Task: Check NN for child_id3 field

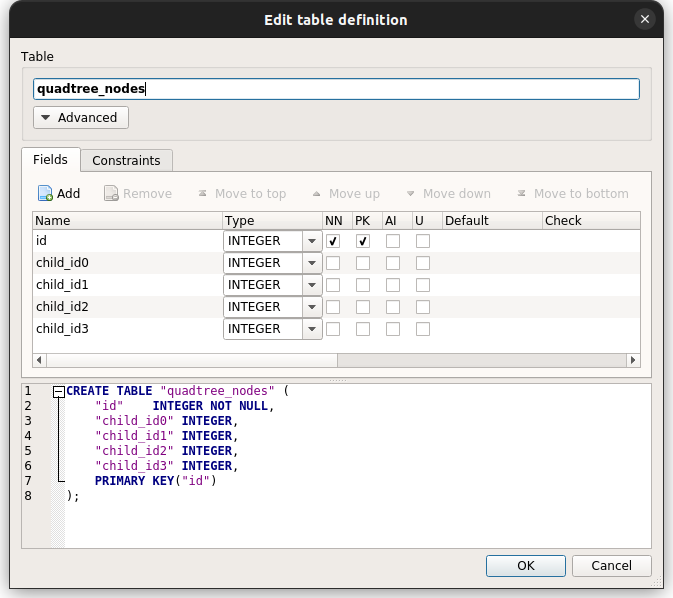Action: pyautogui.click(x=333, y=329)
